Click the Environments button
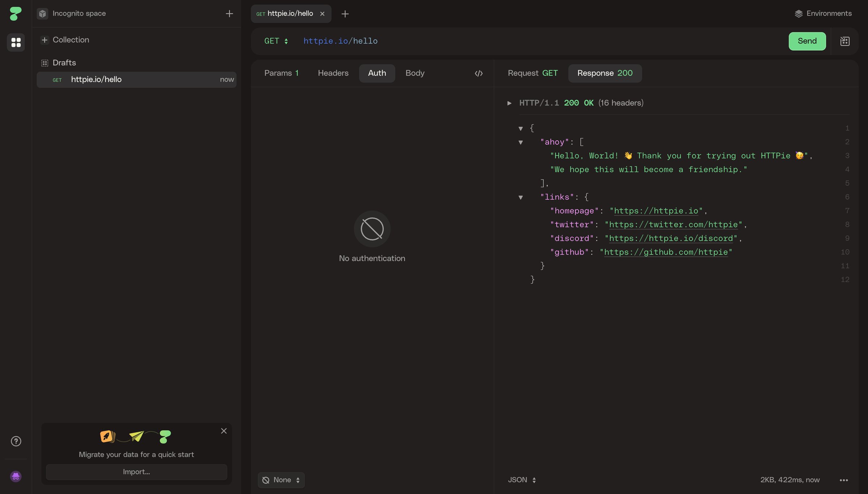This screenshot has width=868, height=494. point(823,14)
